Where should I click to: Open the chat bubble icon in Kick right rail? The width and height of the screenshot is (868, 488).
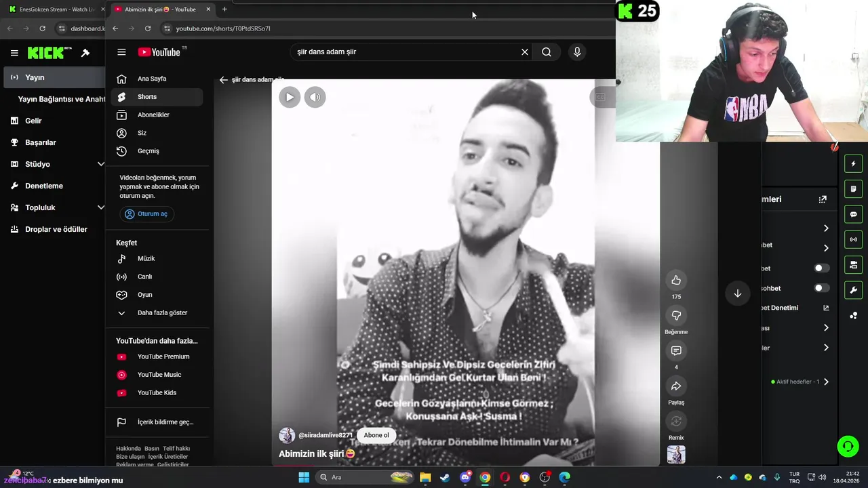click(854, 214)
